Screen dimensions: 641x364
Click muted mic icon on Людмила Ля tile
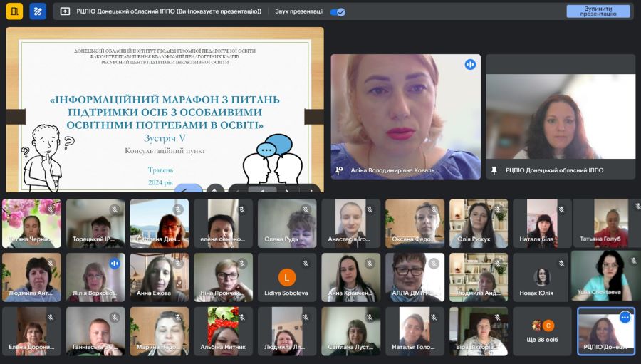[x=306, y=317]
